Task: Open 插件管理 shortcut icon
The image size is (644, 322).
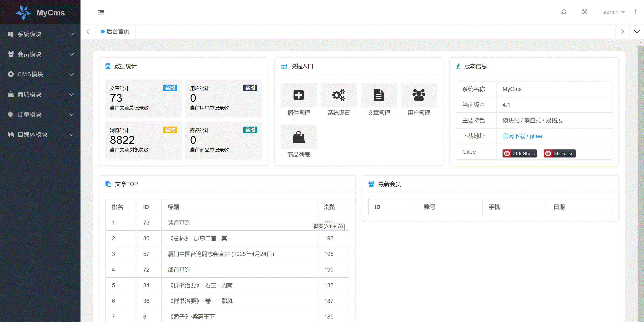Action: (x=298, y=95)
